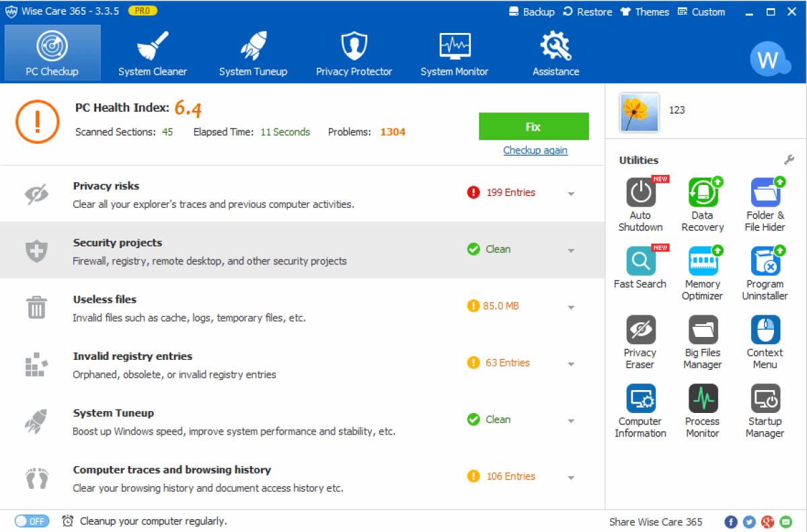Open the Fast Search utility
This screenshot has width=807, height=532.
pyautogui.click(x=640, y=261)
